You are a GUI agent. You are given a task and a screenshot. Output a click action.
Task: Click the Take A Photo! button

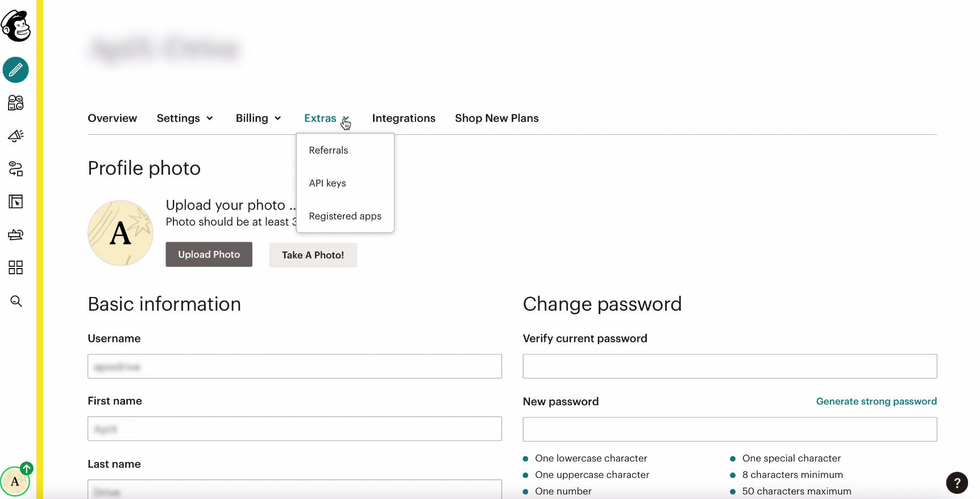313,255
